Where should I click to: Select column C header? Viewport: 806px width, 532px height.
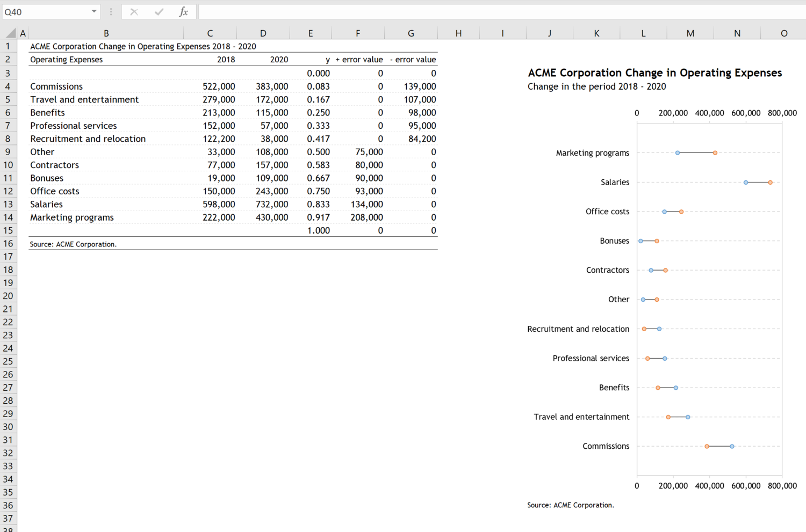pos(210,33)
